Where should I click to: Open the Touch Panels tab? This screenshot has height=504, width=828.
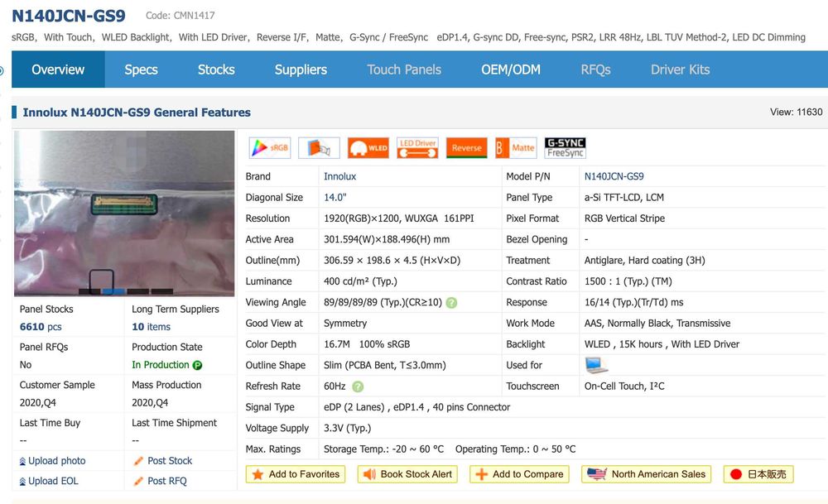404,70
